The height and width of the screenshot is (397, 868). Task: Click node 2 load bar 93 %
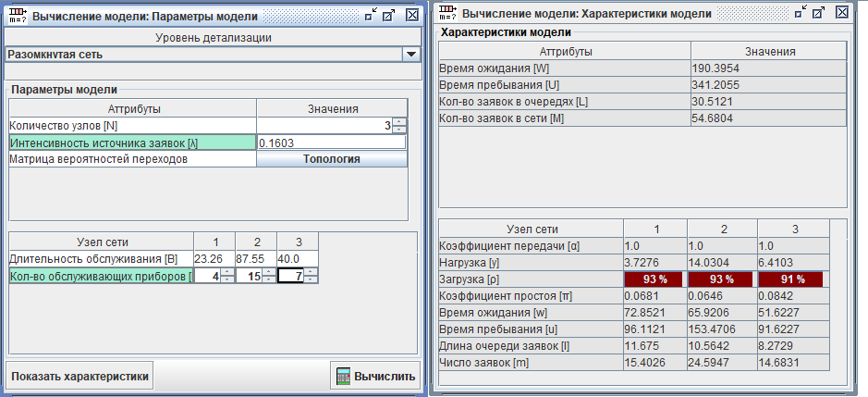coord(722,279)
